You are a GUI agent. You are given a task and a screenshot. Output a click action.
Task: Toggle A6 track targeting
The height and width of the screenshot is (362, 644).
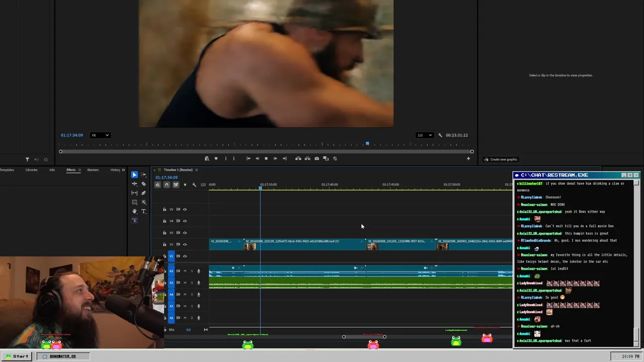(x=171, y=318)
